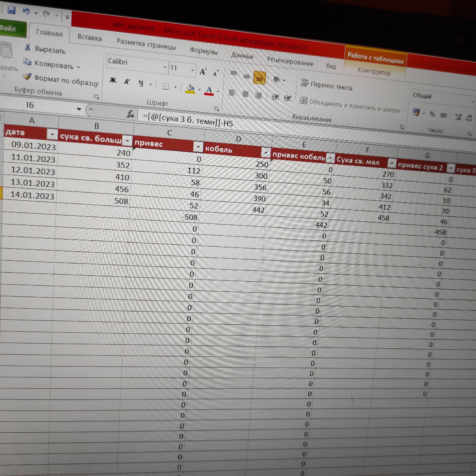Switch to the Данные tab
The image size is (476, 476).
tap(242, 56)
